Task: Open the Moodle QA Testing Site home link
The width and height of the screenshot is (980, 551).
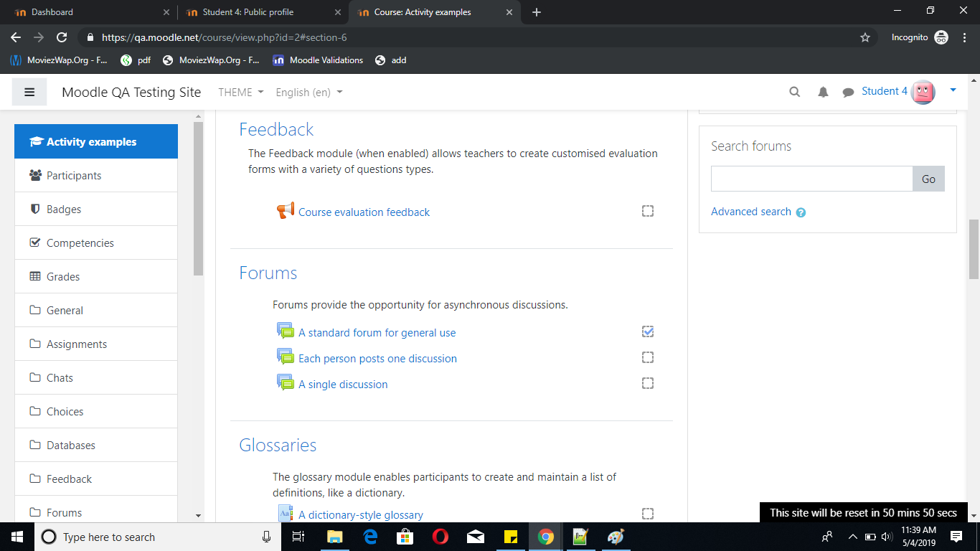Action: [131, 93]
